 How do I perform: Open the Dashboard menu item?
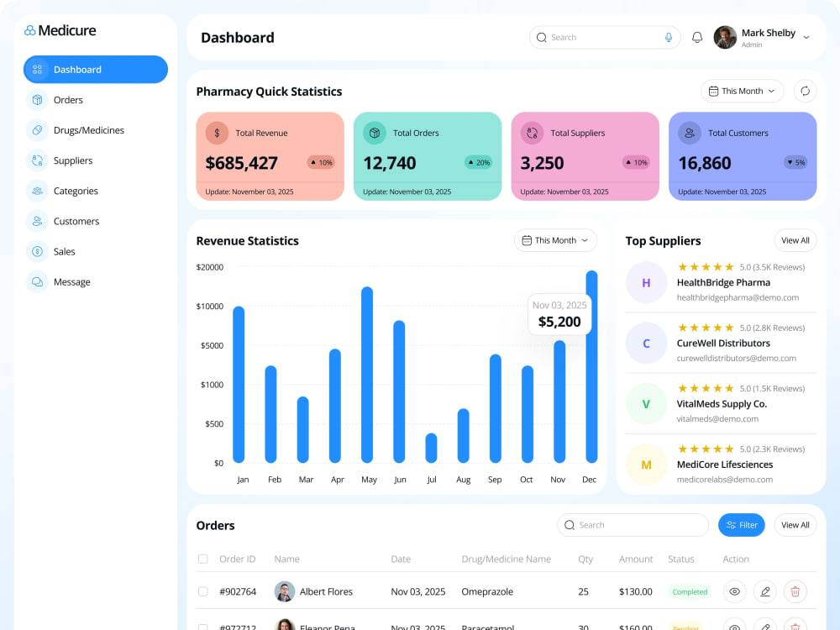96,70
